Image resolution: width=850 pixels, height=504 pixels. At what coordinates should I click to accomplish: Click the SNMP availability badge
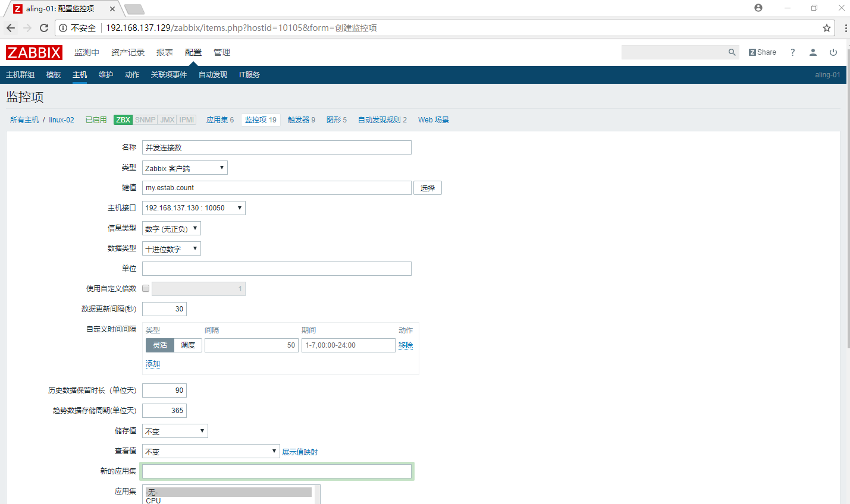tap(145, 120)
